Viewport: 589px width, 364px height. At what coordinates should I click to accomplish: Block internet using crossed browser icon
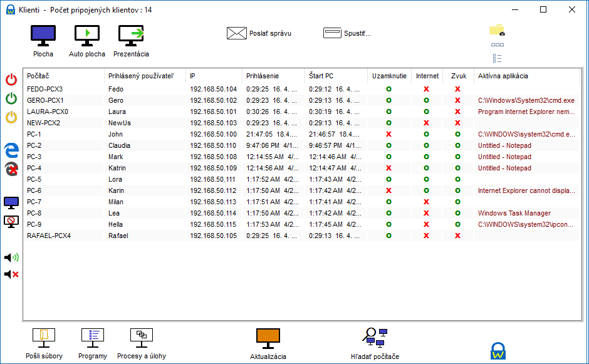[x=11, y=169]
